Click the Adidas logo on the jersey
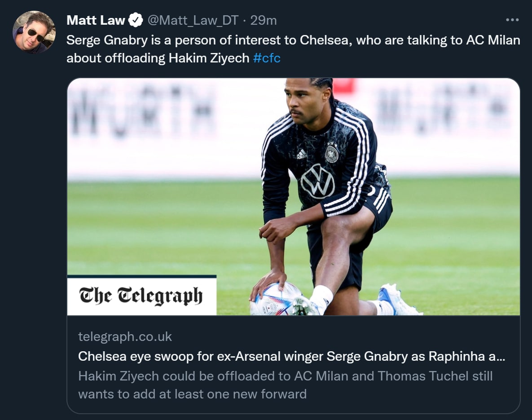Screen dimensions: 532x420 click(x=302, y=154)
